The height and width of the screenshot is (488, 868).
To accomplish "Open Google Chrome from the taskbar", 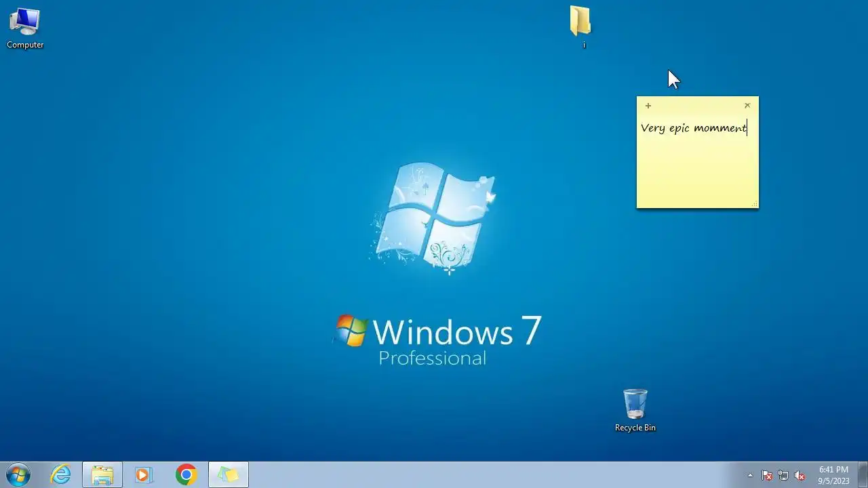I will 186,474.
